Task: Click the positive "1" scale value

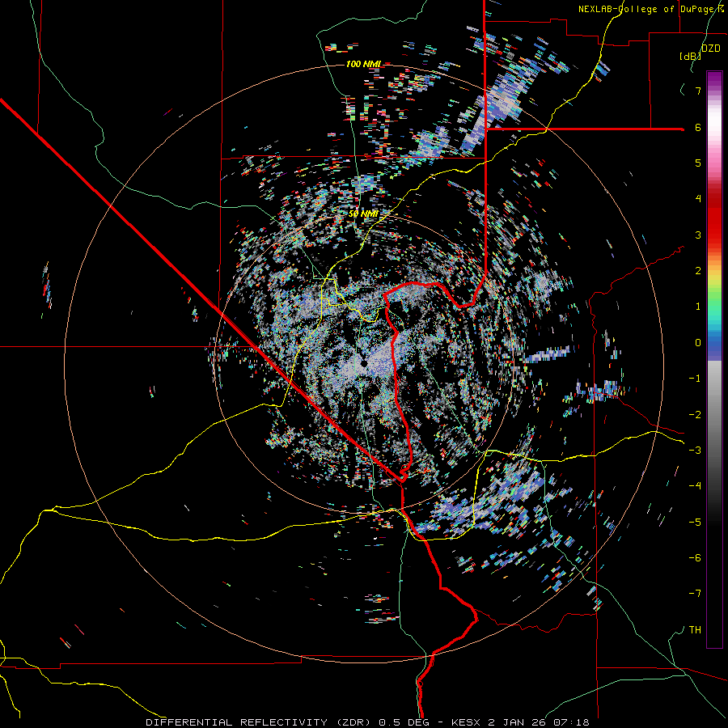Action: (698, 307)
